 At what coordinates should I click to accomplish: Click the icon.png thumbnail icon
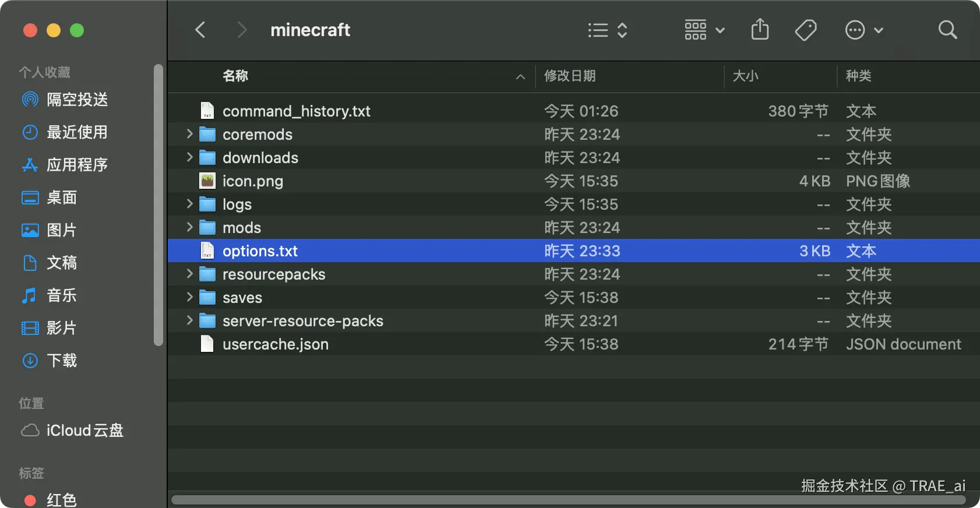[x=207, y=181]
